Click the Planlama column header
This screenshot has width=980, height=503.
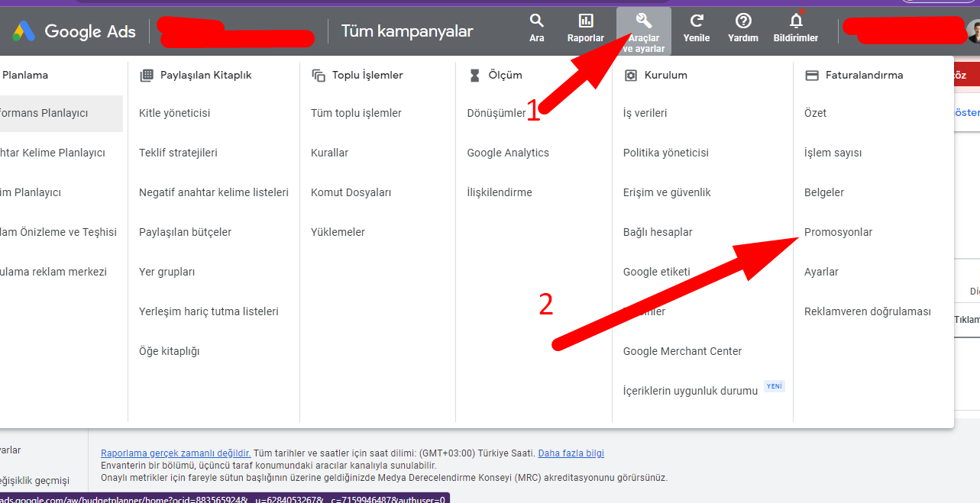tap(24, 75)
